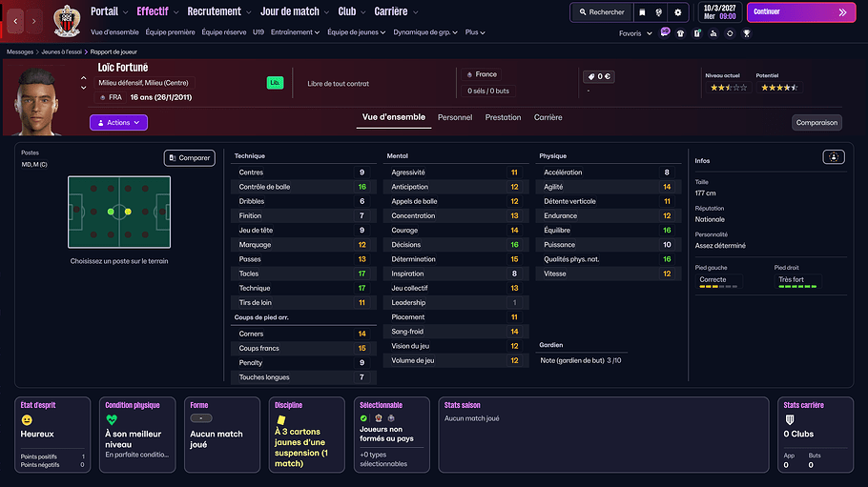Open the messages chat bubble shortcut

pos(665,32)
